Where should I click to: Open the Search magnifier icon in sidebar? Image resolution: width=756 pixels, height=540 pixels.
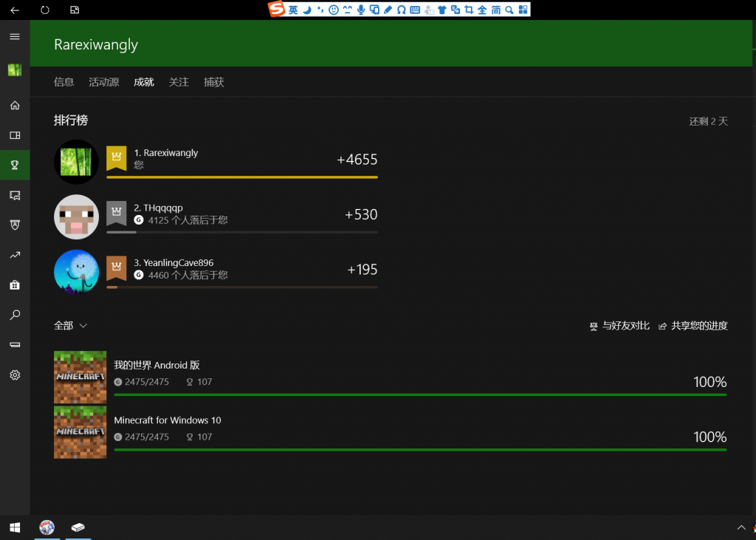click(15, 315)
